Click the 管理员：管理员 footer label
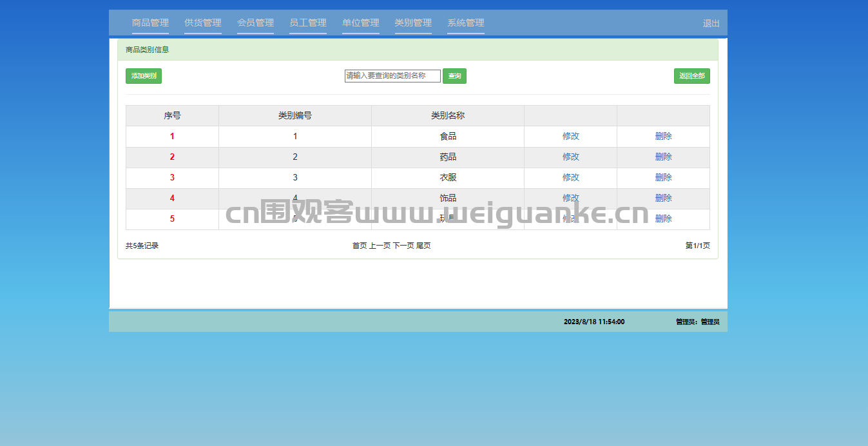868x446 pixels. pos(698,322)
